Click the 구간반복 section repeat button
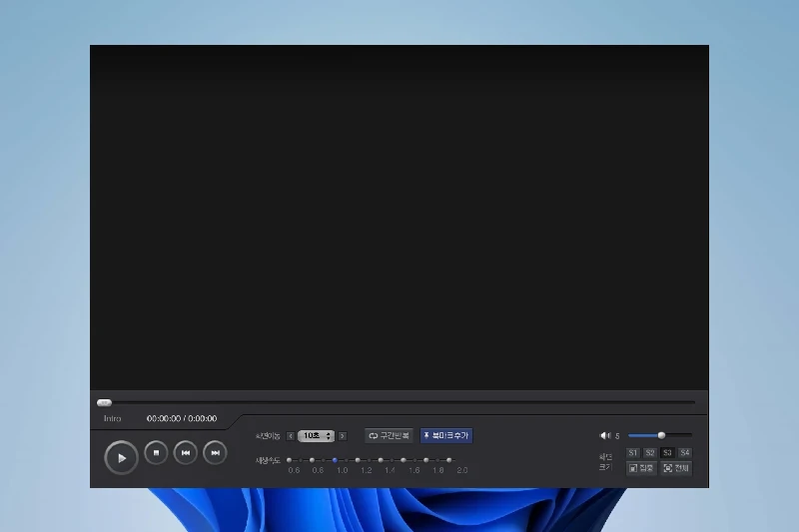This screenshot has height=532, width=799. point(389,436)
